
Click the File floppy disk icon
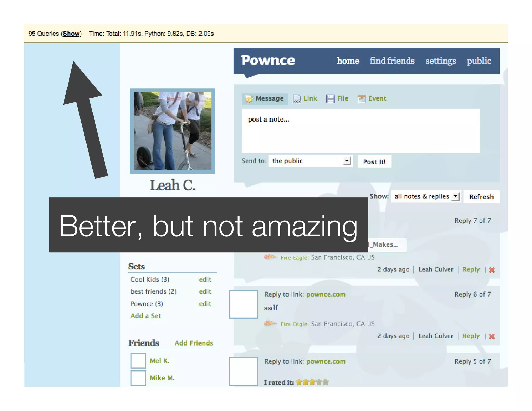click(330, 99)
